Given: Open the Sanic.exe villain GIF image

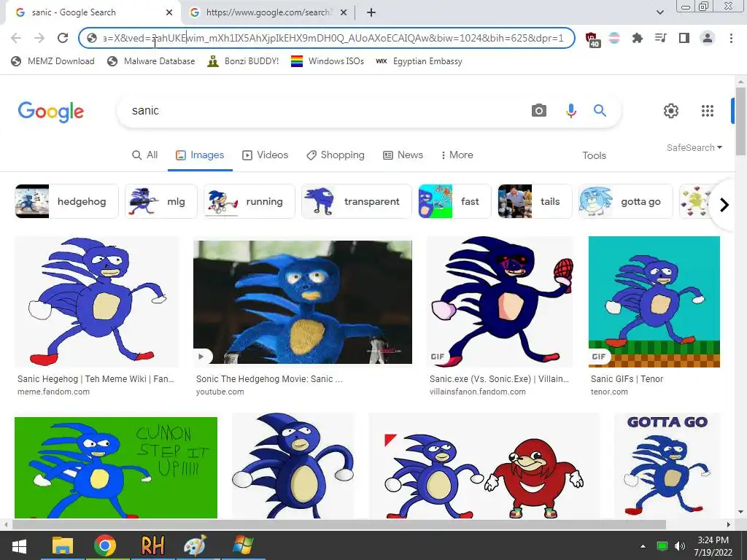Looking at the screenshot, I should (x=500, y=301).
